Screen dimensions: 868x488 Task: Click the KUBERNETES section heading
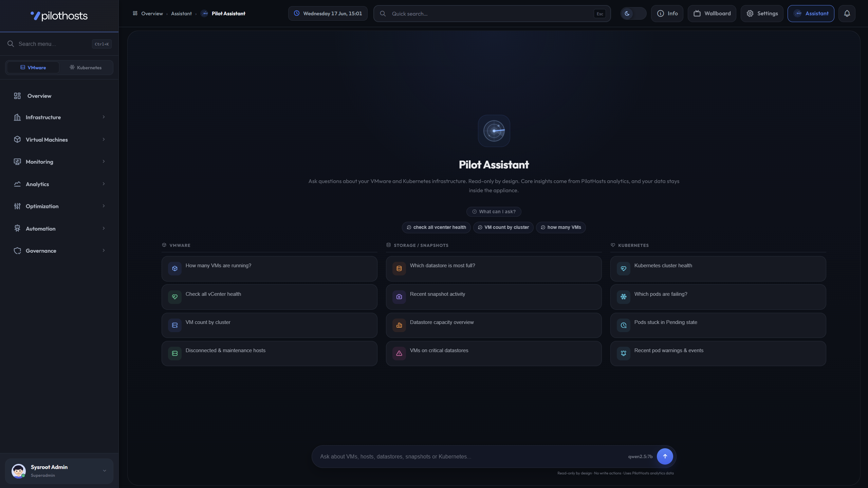[x=633, y=245]
